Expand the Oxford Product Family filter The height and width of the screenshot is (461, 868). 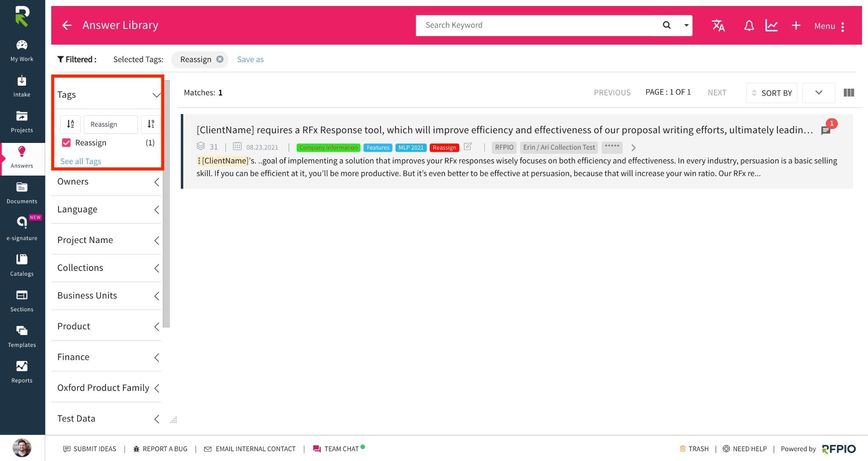(x=157, y=388)
